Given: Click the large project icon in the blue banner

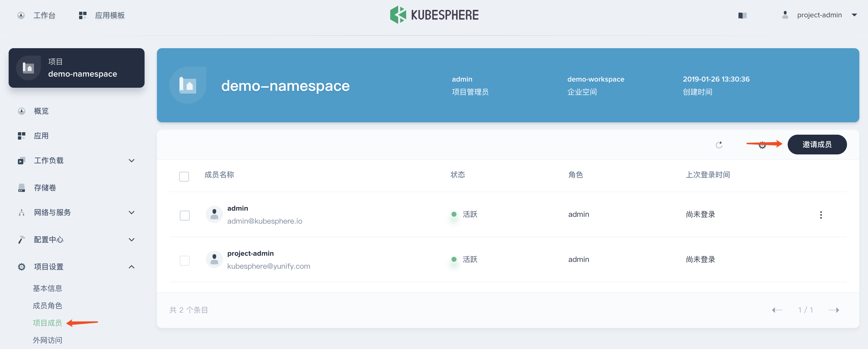Looking at the screenshot, I should point(188,85).
